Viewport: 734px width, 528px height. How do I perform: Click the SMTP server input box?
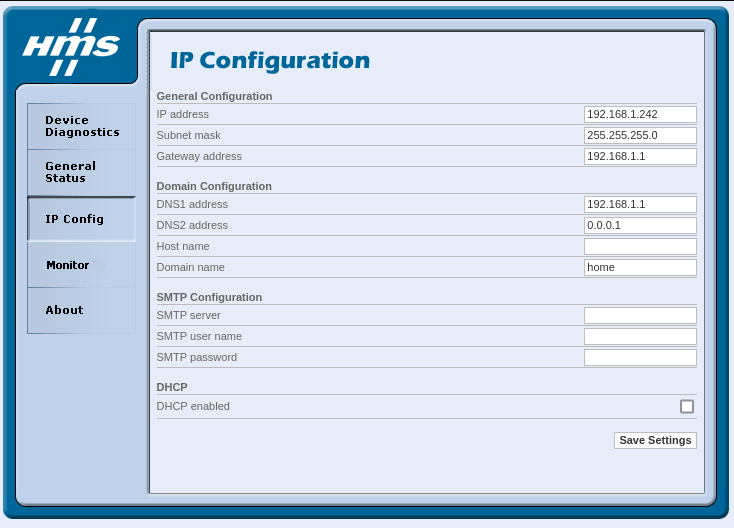[x=640, y=316]
